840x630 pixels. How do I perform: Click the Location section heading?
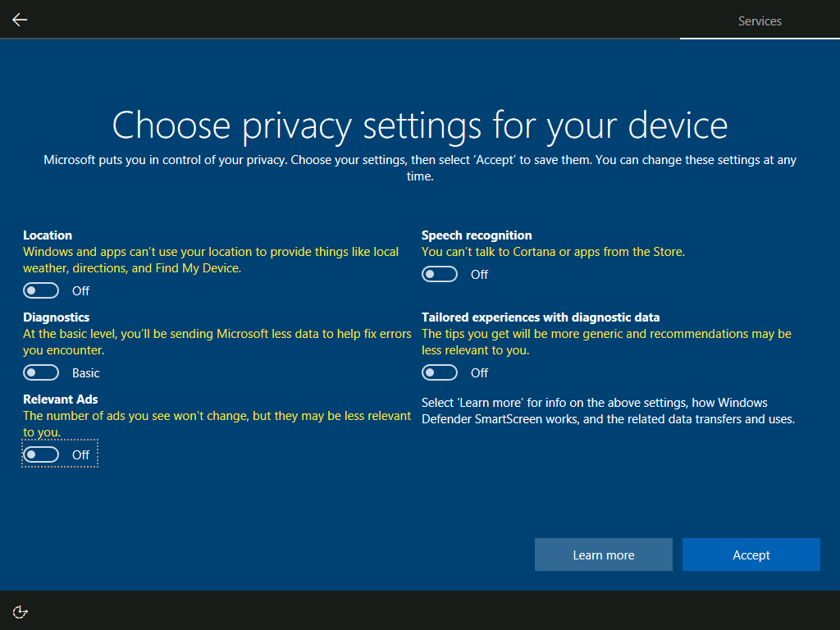[48, 235]
